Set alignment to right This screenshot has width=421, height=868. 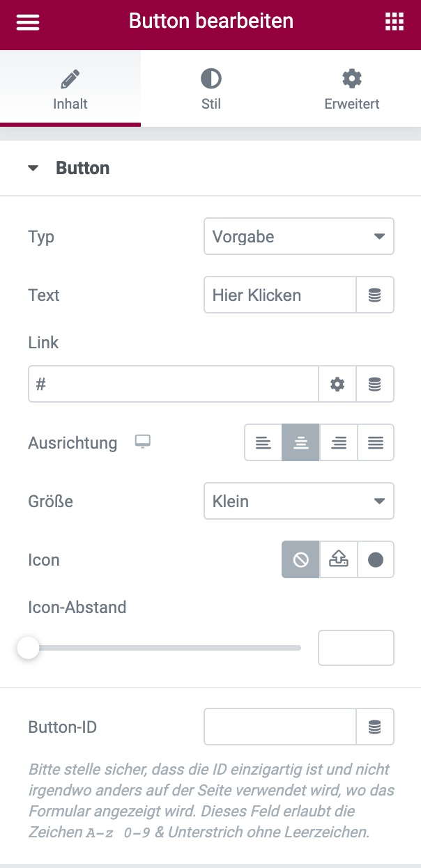coord(339,442)
